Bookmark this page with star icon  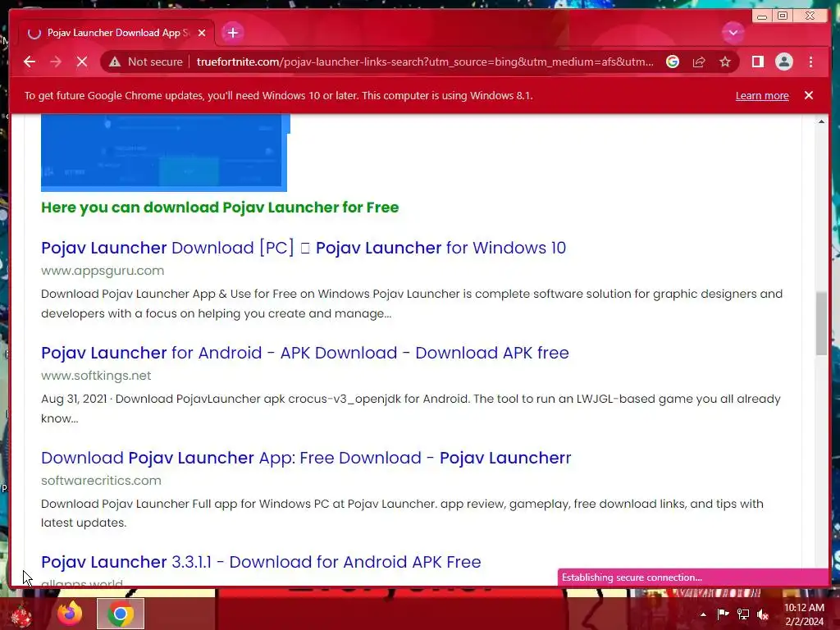click(x=725, y=62)
